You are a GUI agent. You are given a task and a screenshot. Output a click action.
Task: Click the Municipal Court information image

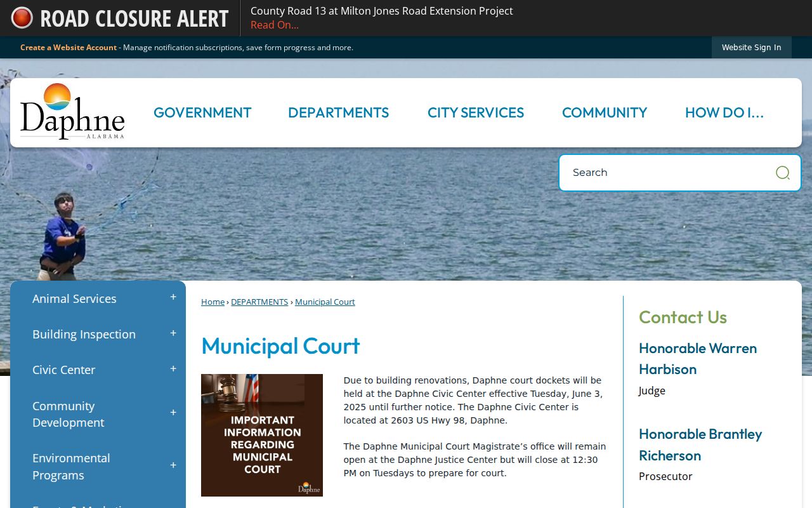click(x=262, y=435)
